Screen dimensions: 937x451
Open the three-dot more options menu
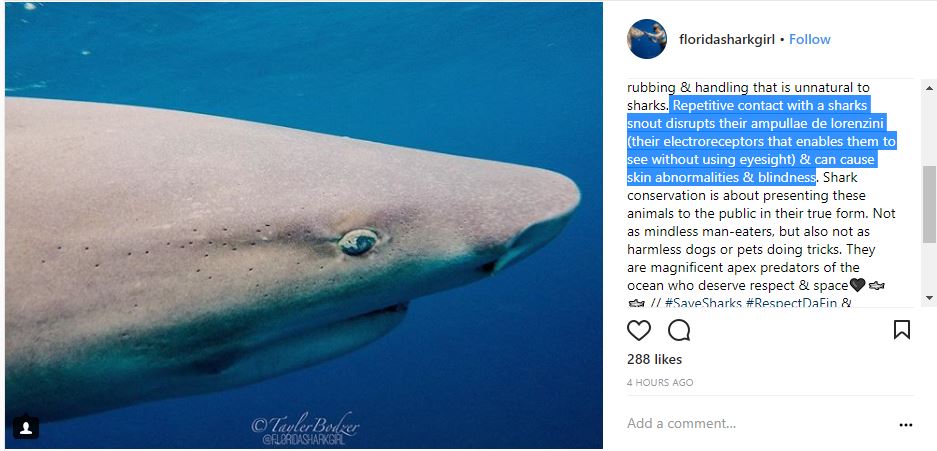click(x=905, y=424)
